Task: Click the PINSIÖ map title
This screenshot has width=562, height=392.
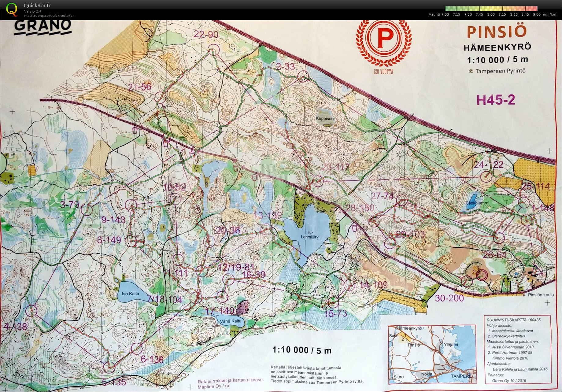Action: click(x=497, y=32)
